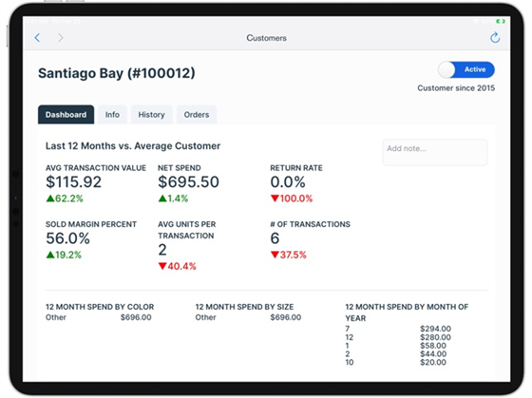
Task: Click the 12 Month Spend By Size heading
Action: coord(244,307)
